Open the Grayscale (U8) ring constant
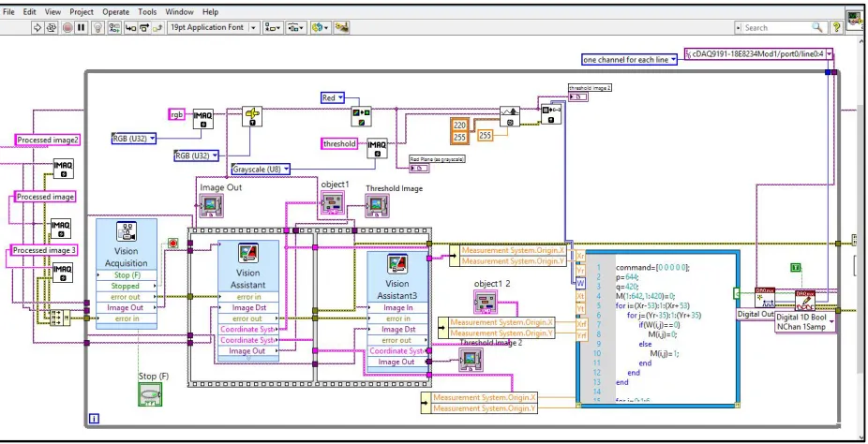Viewport: 868px width, 444px height. [262, 170]
